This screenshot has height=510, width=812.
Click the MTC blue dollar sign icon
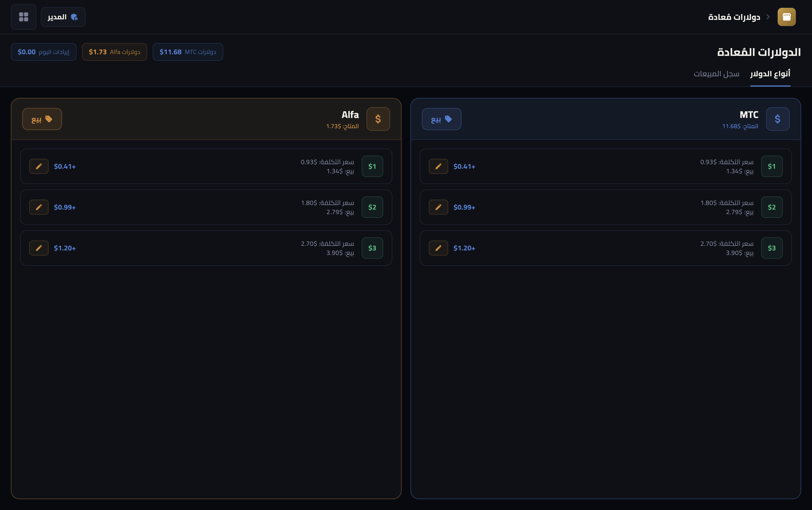coord(777,119)
